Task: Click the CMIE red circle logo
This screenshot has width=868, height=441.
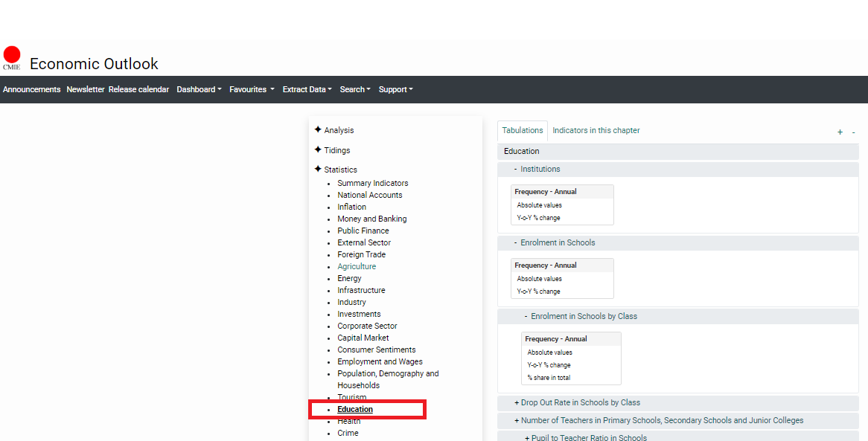Action: coord(12,56)
